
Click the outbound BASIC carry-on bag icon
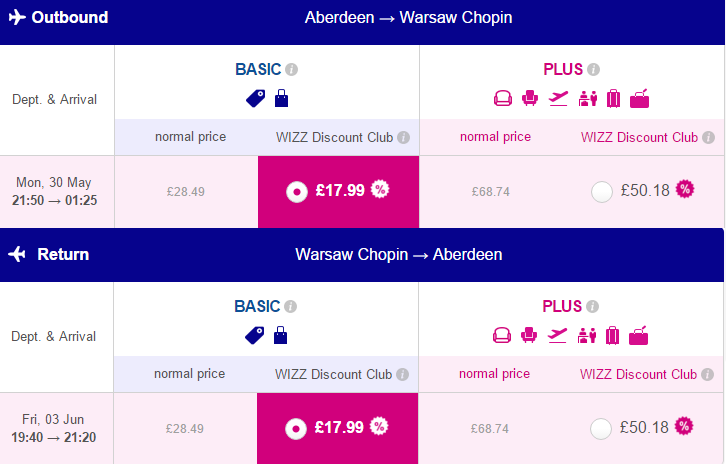[281, 98]
